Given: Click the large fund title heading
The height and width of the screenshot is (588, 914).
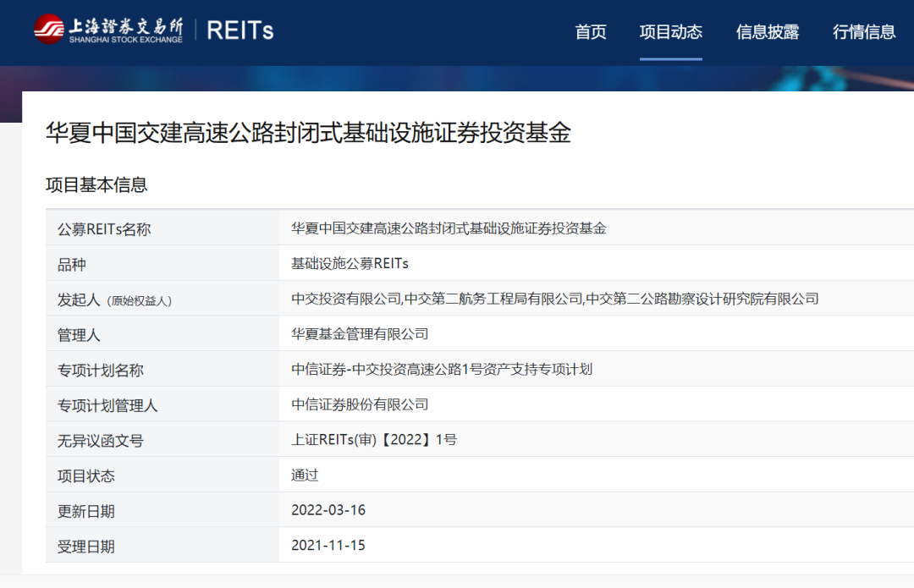Looking at the screenshot, I should 308,133.
